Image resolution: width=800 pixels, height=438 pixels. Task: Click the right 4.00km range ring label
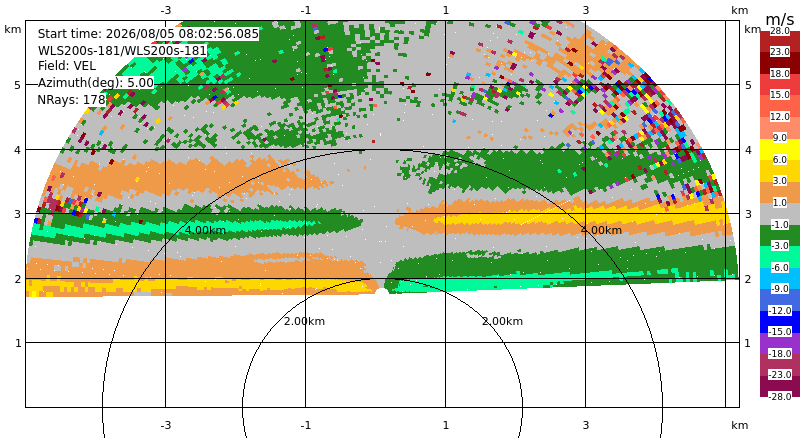point(602,230)
